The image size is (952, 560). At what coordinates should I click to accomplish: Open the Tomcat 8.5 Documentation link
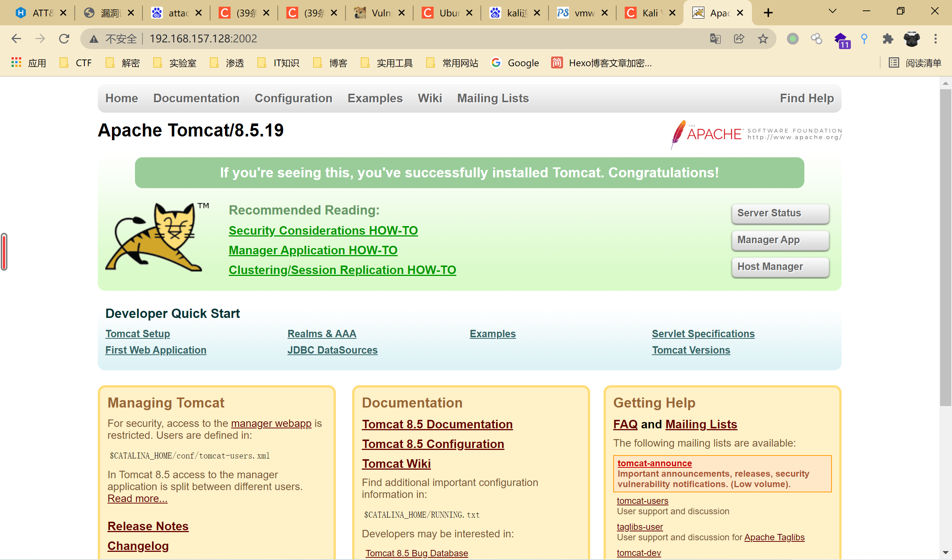pyautogui.click(x=437, y=424)
